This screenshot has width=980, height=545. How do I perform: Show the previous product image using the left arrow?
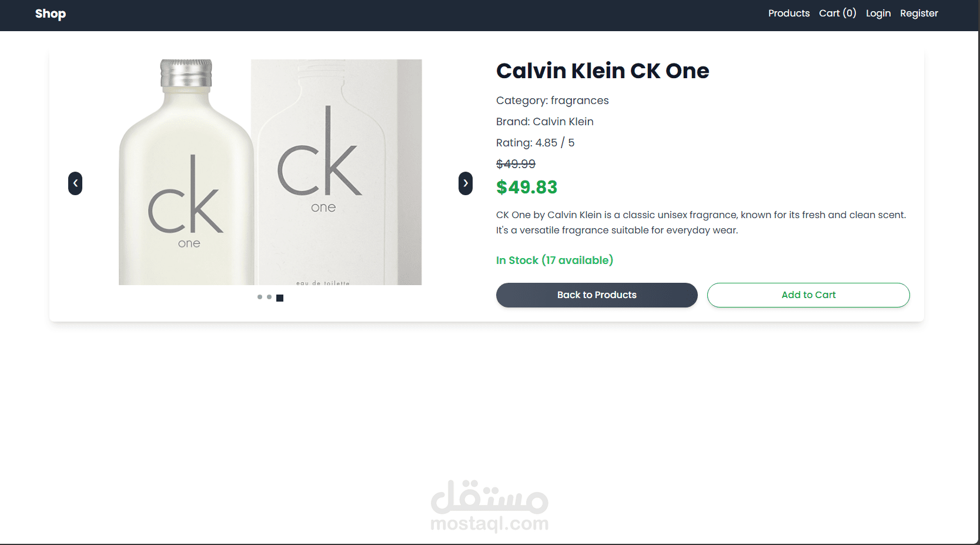[x=75, y=183]
